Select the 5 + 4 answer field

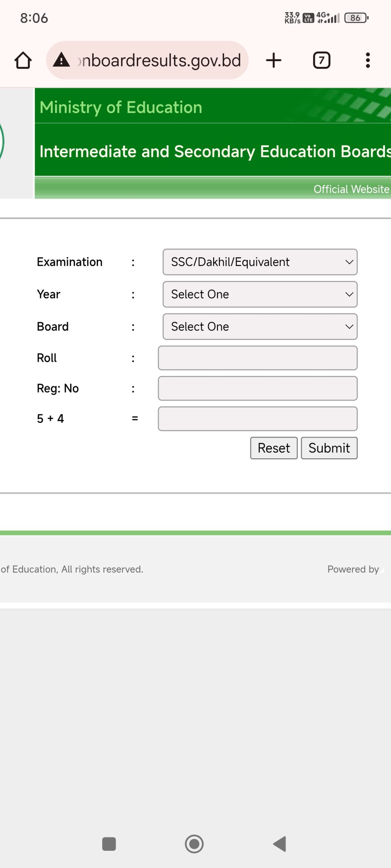(258, 419)
